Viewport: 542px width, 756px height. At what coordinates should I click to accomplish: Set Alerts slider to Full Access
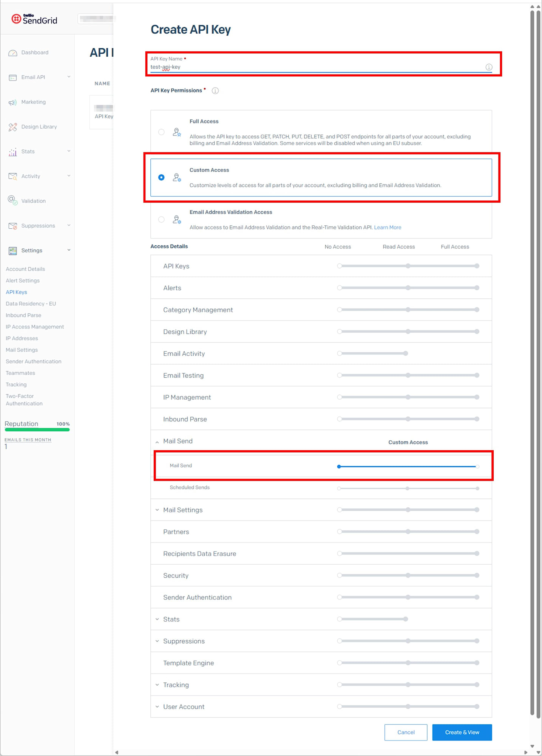click(x=477, y=288)
